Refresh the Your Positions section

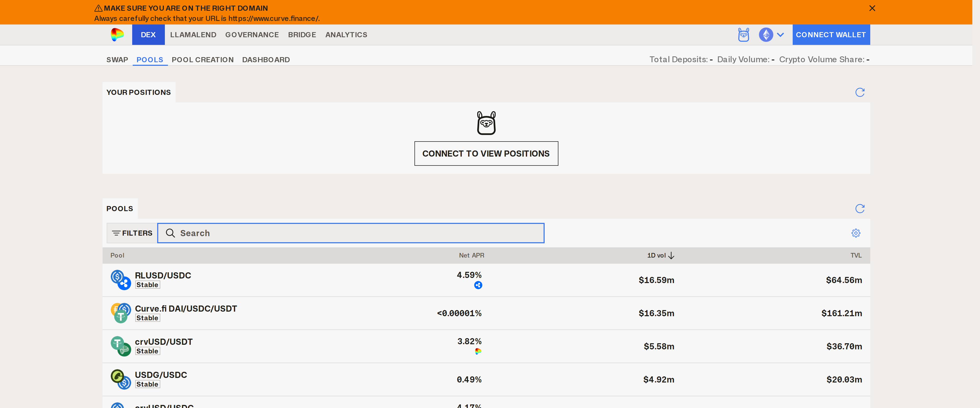click(860, 92)
